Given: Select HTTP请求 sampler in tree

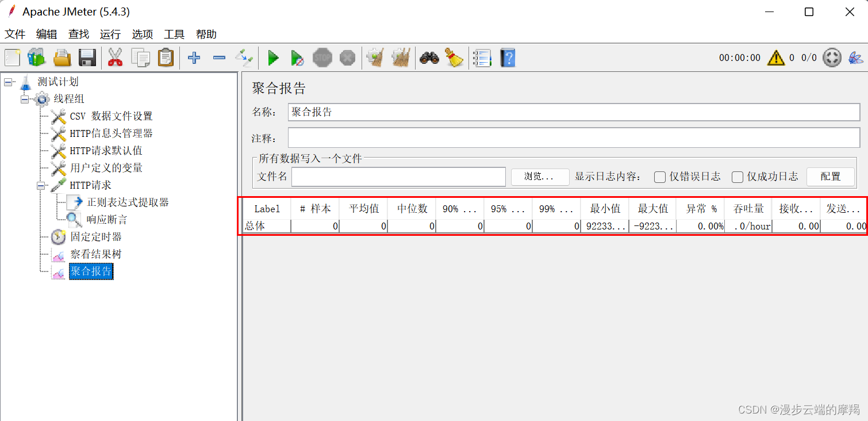Looking at the screenshot, I should pyautogui.click(x=90, y=185).
